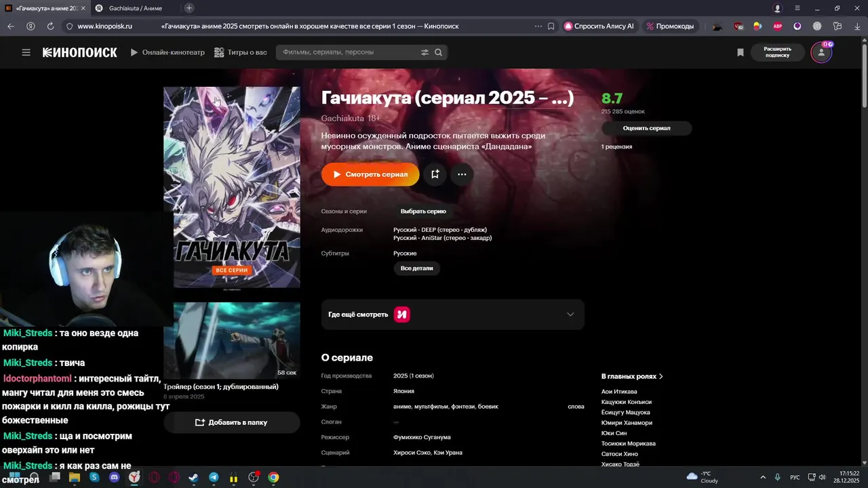Open the AdBlock Plus extension
Screen dimensions: 868x488
click(778, 26)
